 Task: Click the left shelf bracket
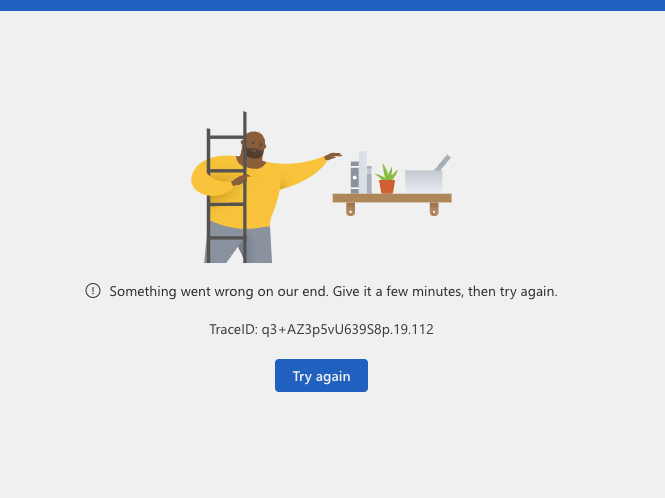click(x=350, y=209)
